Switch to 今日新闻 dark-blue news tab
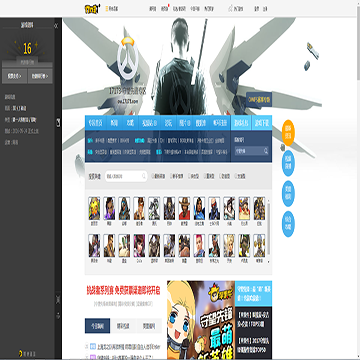The image size is (360, 360). [98, 326]
